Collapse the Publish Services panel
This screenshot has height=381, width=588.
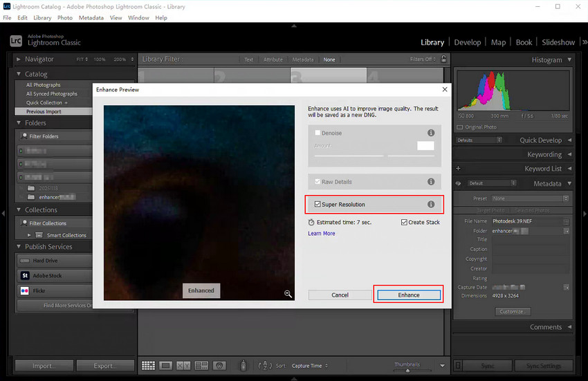(x=19, y=246)
